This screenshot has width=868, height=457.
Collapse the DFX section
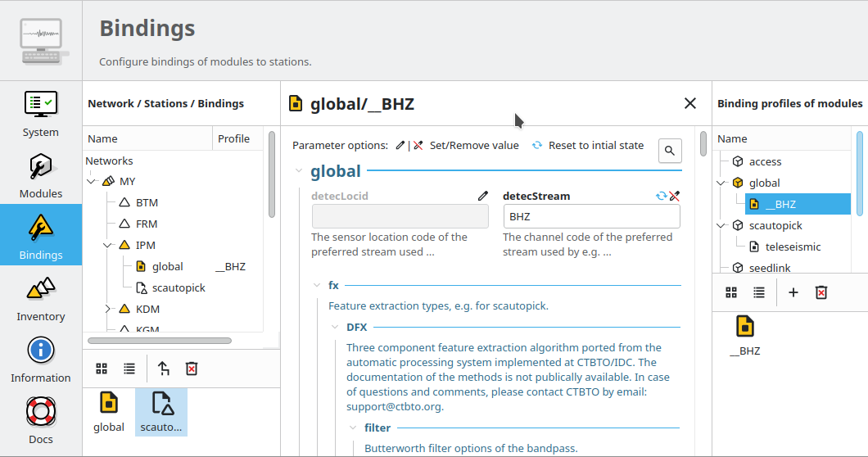(x=335, y=328)
